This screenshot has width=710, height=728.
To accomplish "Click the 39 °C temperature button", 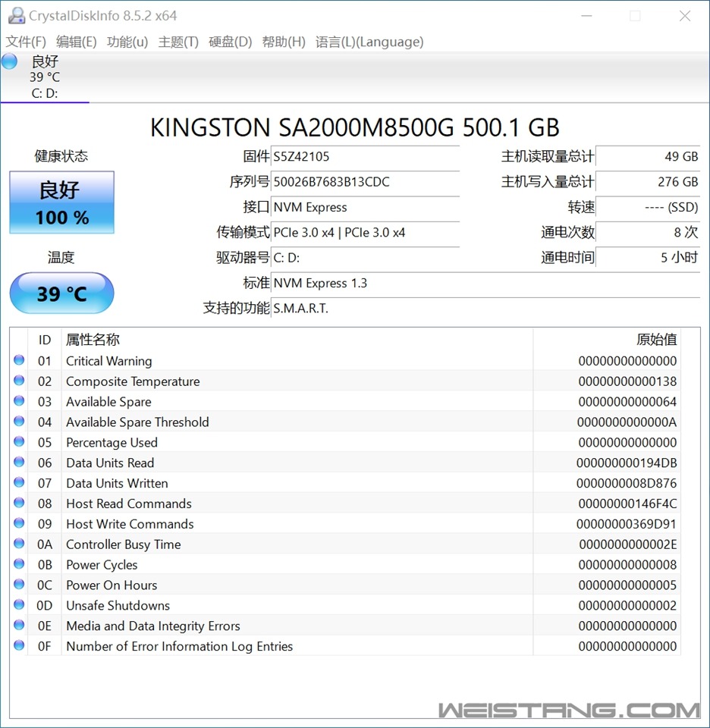I will click(x=61, y=293).
